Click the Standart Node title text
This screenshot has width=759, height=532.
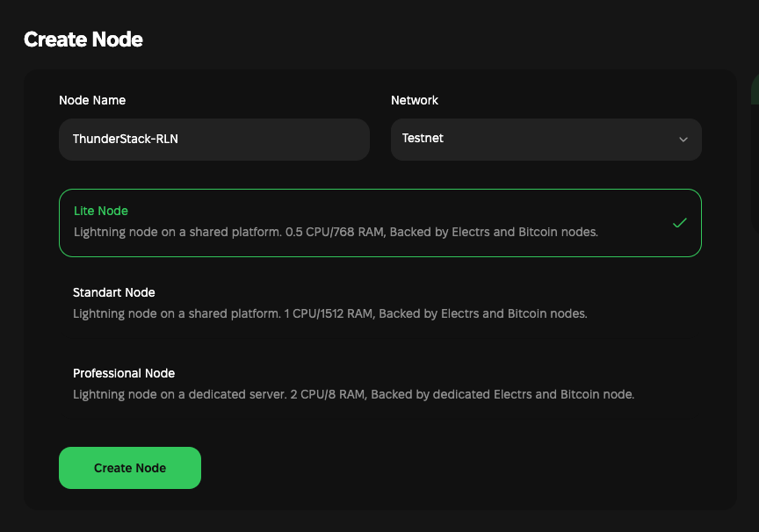114,292
